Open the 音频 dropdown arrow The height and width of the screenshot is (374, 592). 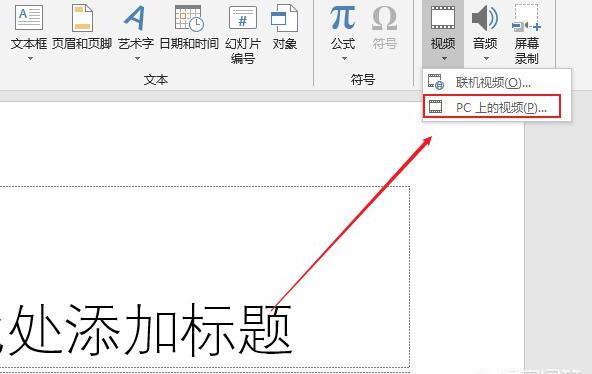[486, 58]
